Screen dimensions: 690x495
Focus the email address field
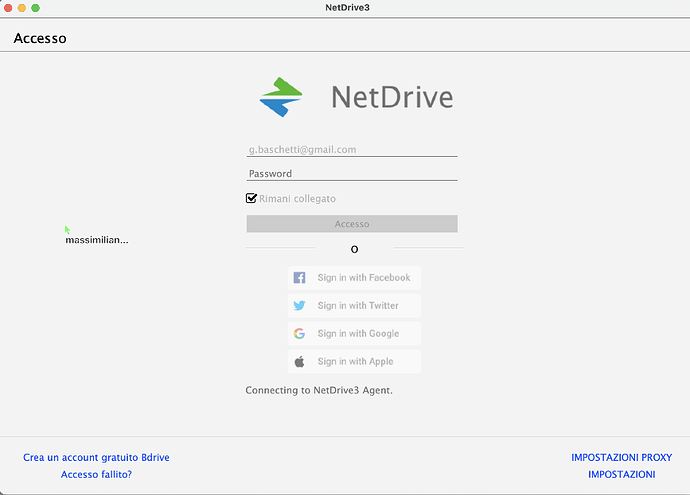(x=351, y=150)
